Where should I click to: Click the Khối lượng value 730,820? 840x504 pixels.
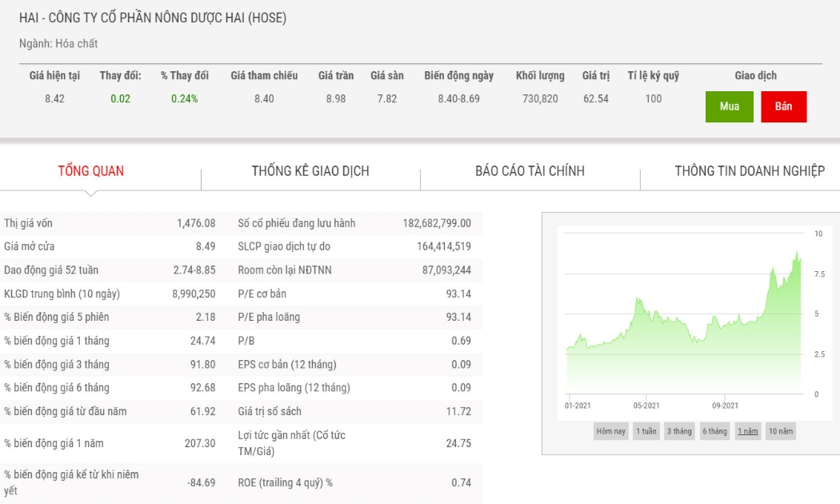(540, 98)
